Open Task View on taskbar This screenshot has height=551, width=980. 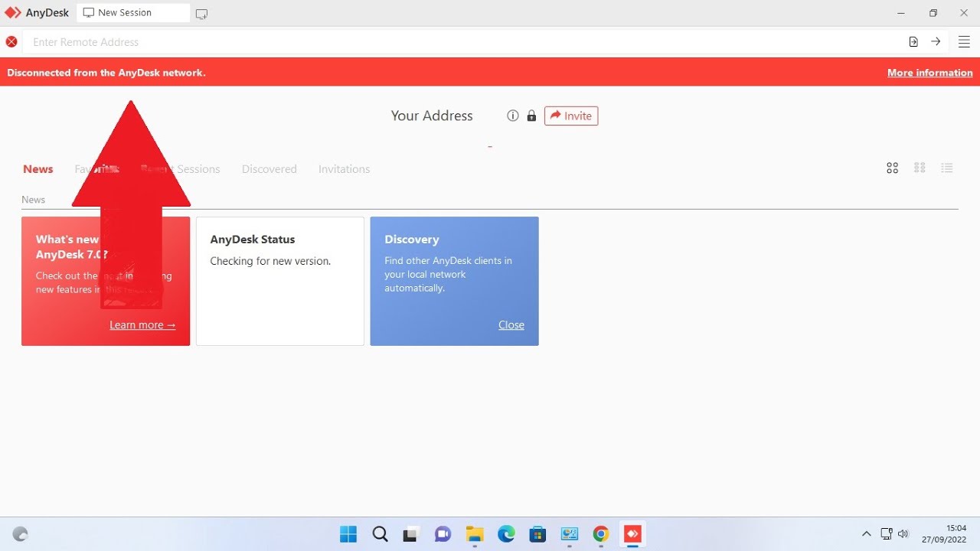pyautogui.click(x=411, y=534)
